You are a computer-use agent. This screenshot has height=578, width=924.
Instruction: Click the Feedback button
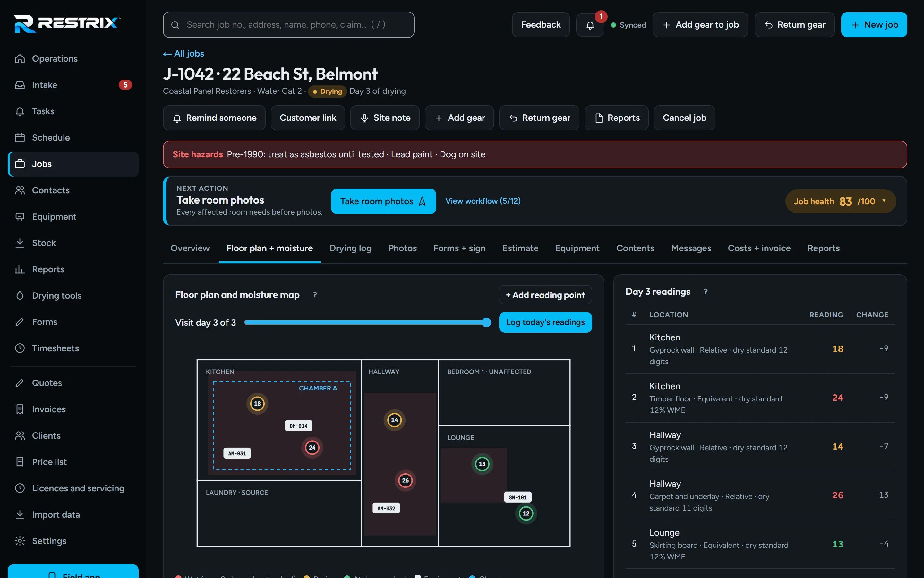[541, 25]
